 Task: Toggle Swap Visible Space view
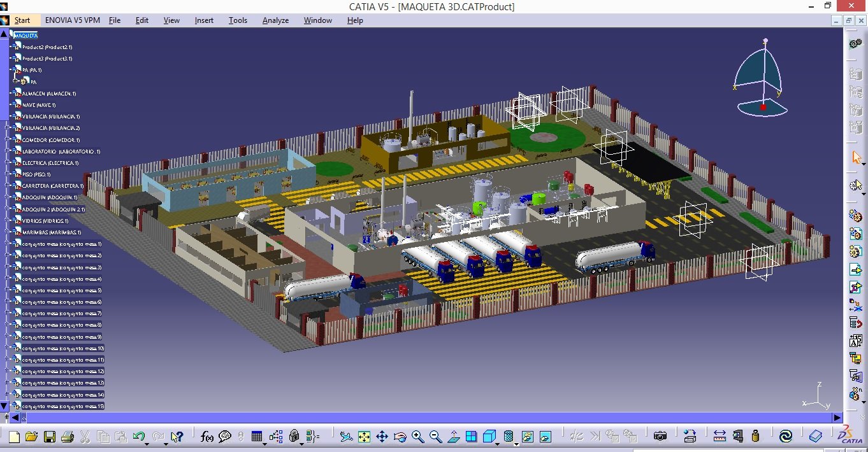545,437
